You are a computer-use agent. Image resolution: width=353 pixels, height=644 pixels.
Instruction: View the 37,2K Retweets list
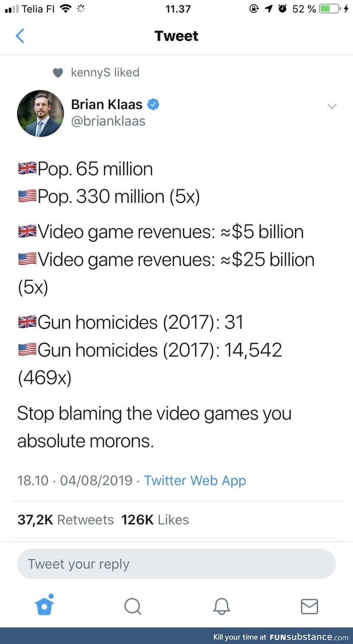point(65,520)
